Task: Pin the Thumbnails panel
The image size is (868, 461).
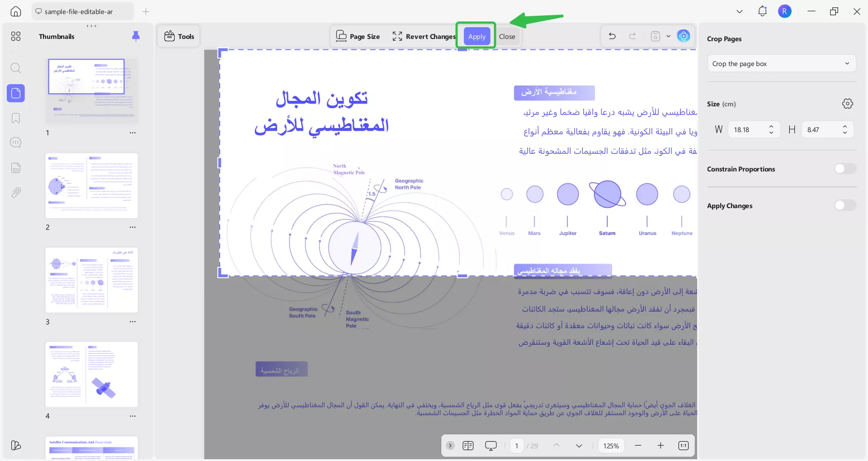Action: coord(136,36)
